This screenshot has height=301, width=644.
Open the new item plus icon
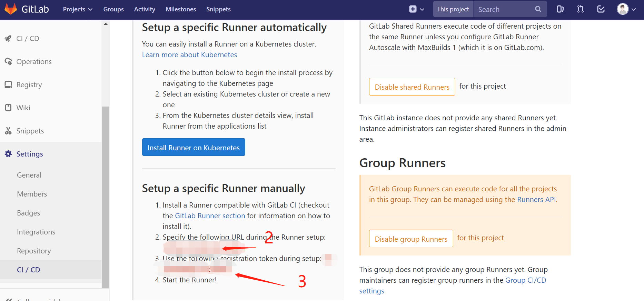click(x=413, y=9)
